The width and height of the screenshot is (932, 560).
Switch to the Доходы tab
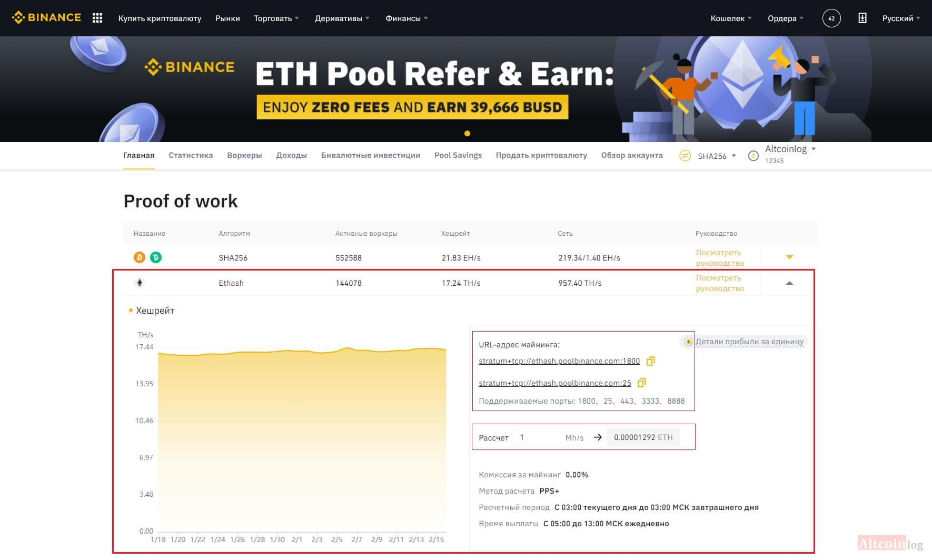291,155
